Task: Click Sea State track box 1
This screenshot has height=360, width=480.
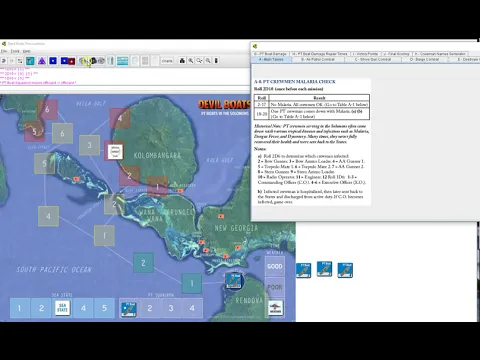Action: 19,308
